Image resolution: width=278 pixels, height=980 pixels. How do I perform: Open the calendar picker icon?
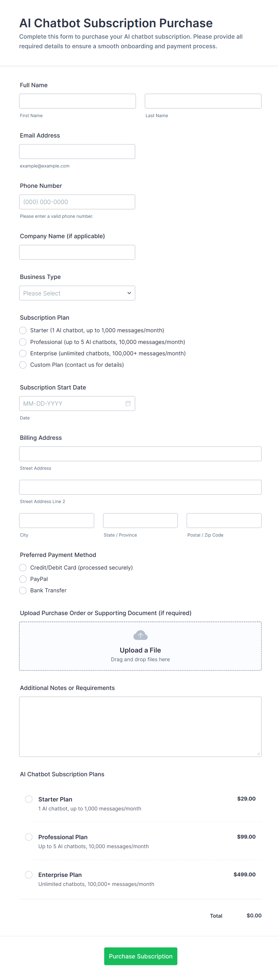(x=128, y=403)
